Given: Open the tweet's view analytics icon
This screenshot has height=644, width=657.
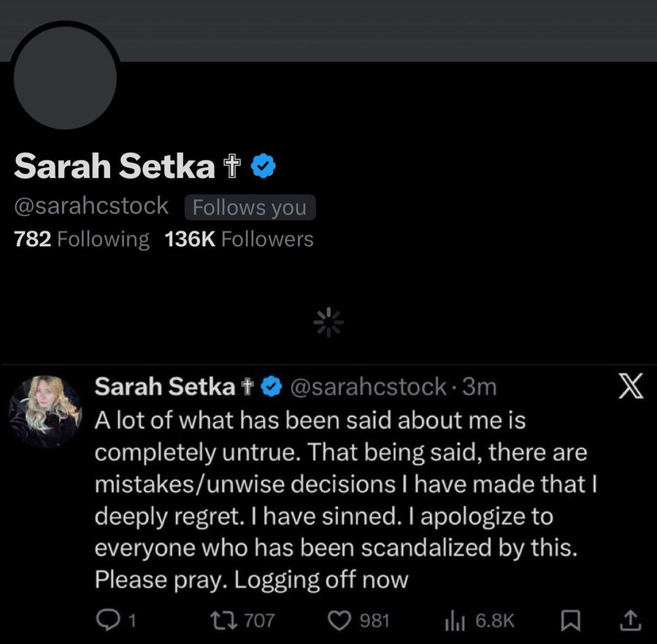Looking at the screenshot, I should (453, 621).
